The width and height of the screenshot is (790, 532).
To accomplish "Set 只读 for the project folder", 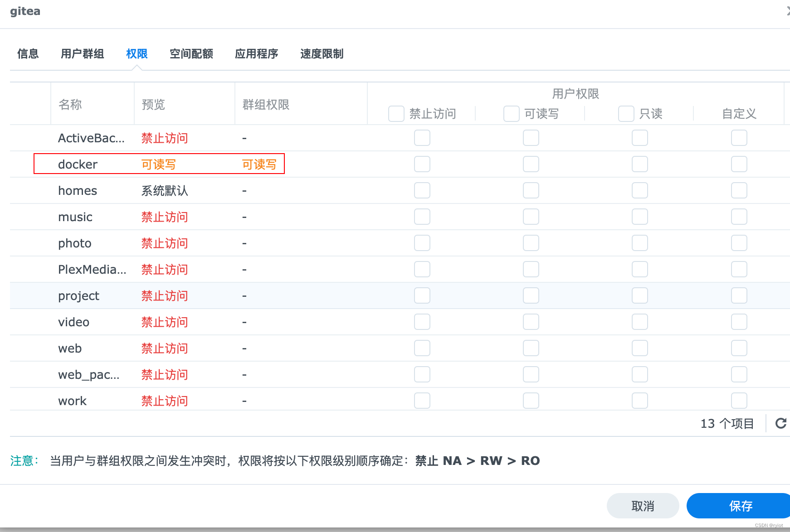I will (640, 295).
